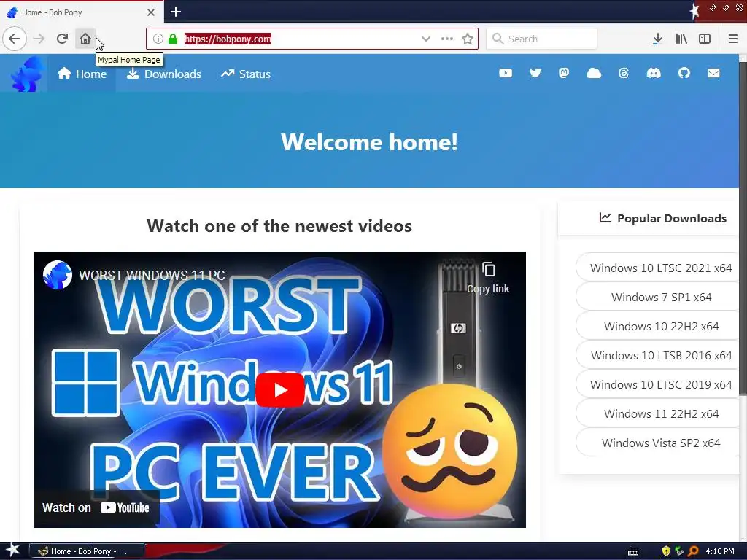Click the orange magnifier tray icon

point(693,551)
